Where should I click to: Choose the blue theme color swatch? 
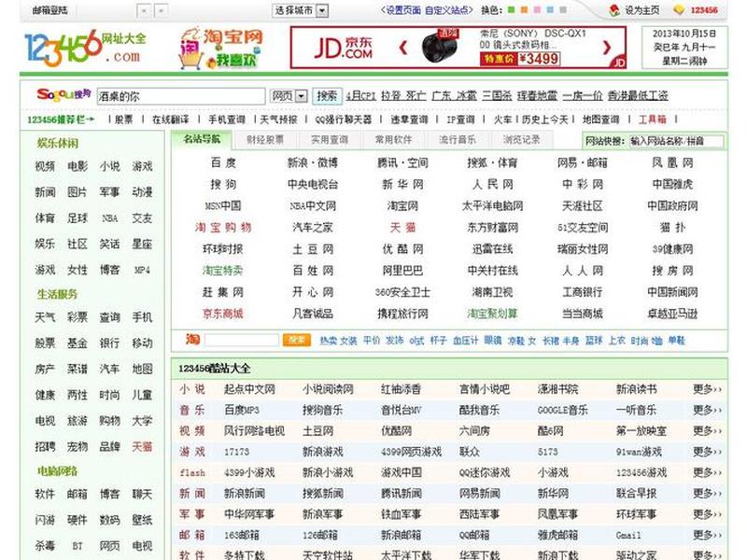click(550, 10)
